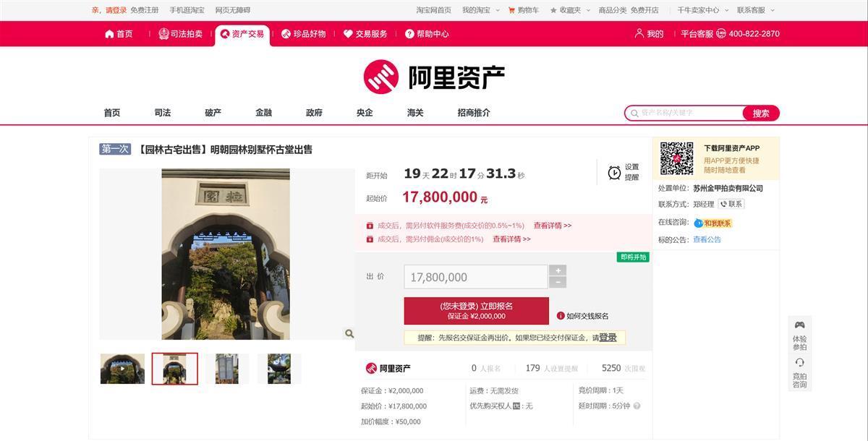Viewport: 868px width, 441px height.
Task: Click the 体验参拍 gamepad icon
Action: pos(799,325)
